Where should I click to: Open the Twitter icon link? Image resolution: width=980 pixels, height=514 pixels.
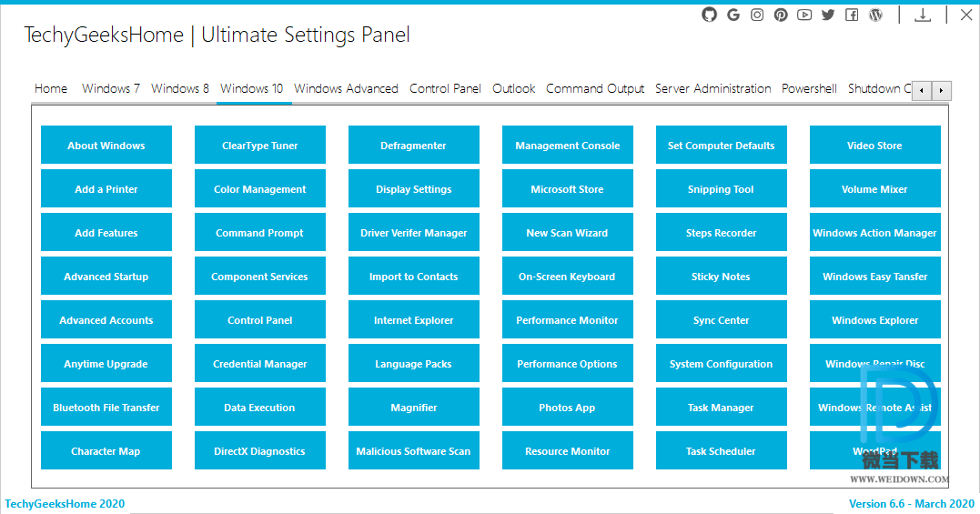tap(828, 15)
